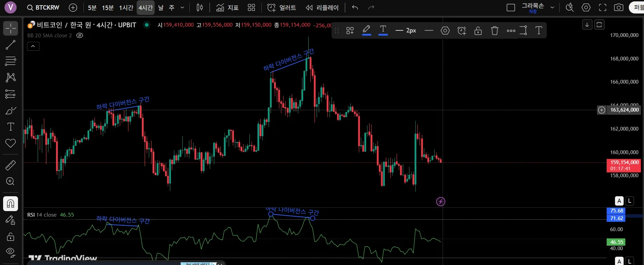Screen dimensions: 644x265
Task: Switch to the 1시간 timeframe
Action: point(126,8)
